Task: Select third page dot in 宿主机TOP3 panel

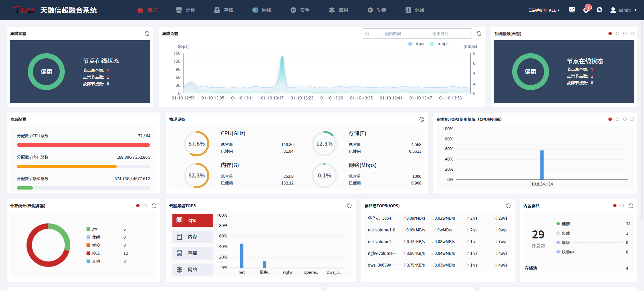Action: tap(625, 119)
